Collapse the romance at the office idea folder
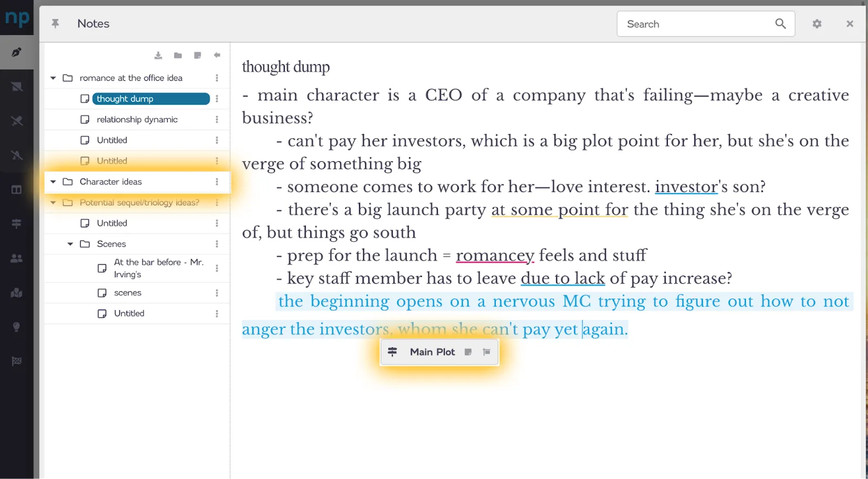Viewport: 868px width, 479px height. (x=53, y=78)
